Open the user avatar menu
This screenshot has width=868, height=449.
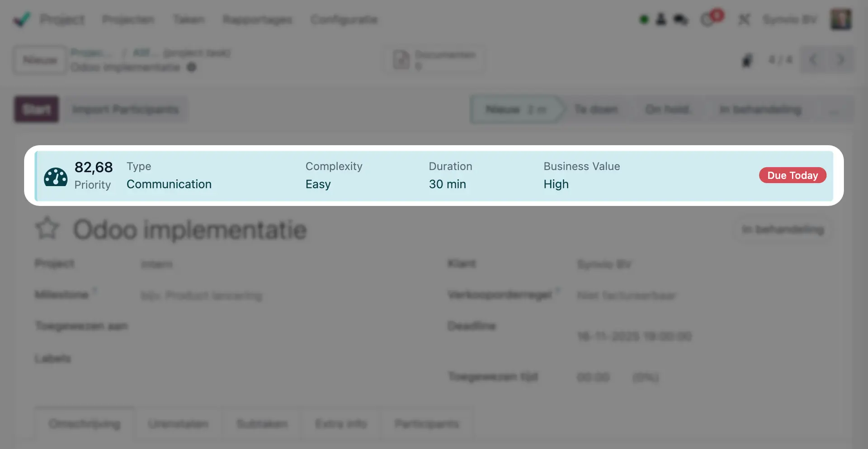click(x=841, y=19)
